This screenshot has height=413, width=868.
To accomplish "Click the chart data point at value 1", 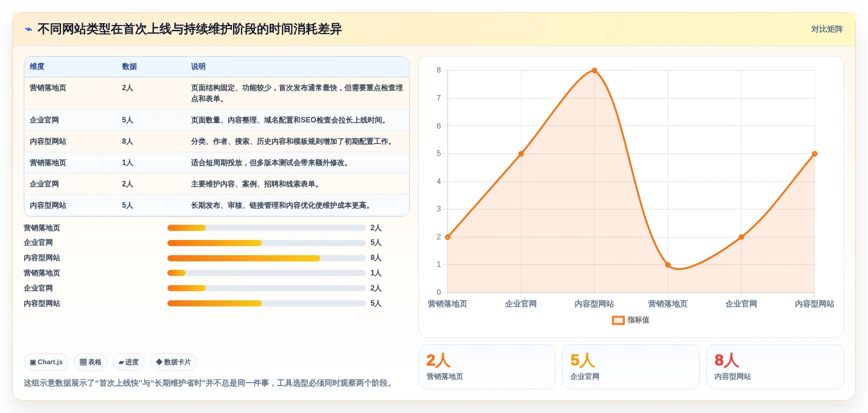I will [668, 265].
